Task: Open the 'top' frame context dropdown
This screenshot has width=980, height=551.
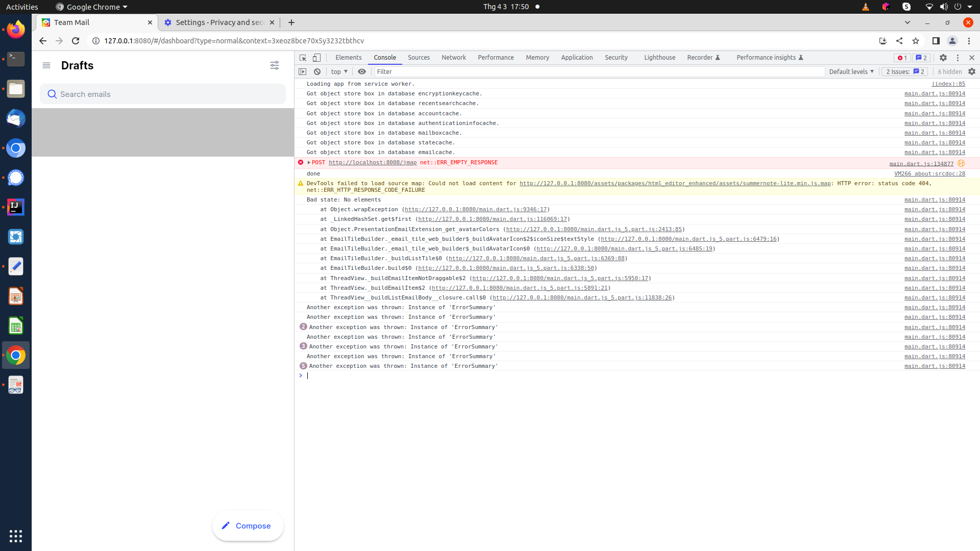Action: tap(338, 71)
